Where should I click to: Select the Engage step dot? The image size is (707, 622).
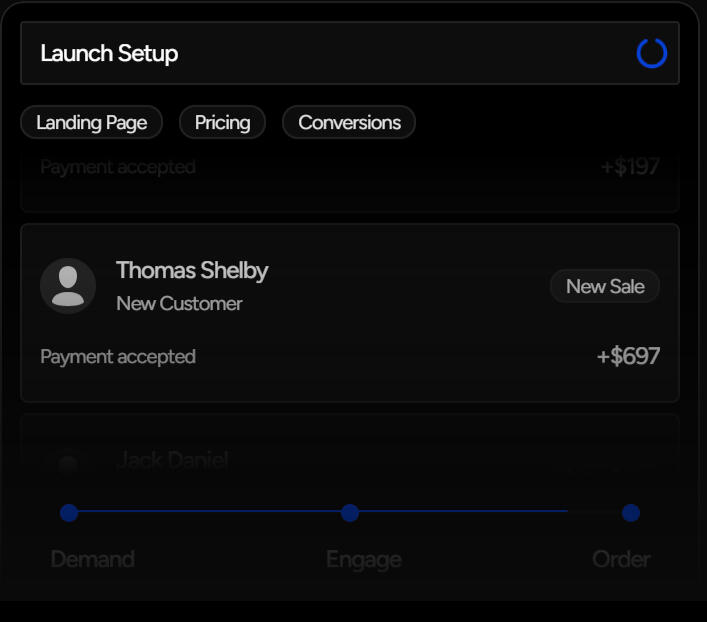pos(350,513)
